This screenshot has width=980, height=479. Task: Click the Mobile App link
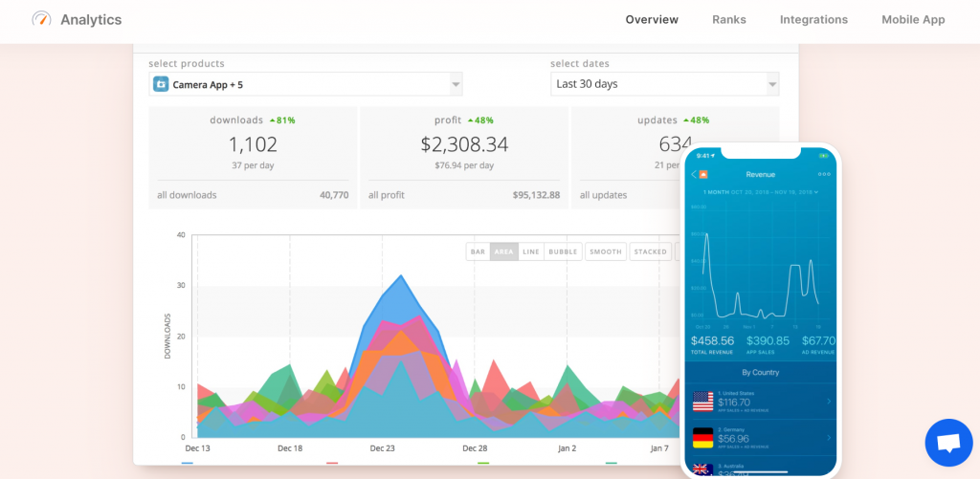pyautogui.click(x=912, y=20)
